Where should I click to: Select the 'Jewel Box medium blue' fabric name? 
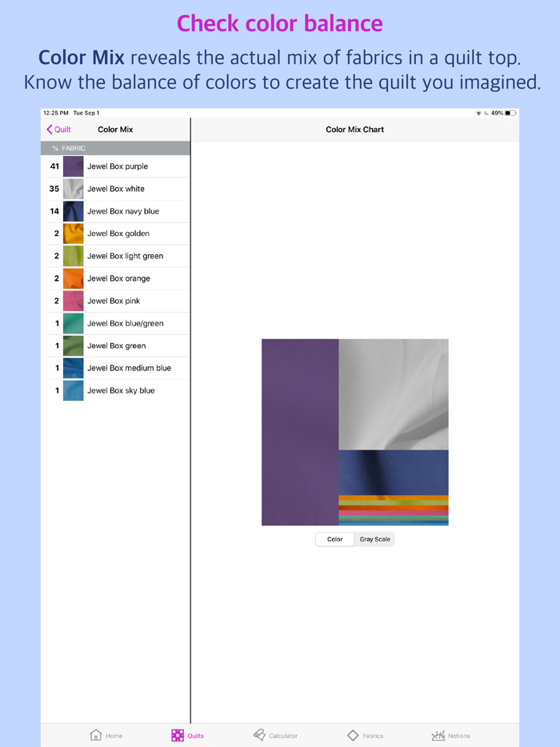[129, 368]
